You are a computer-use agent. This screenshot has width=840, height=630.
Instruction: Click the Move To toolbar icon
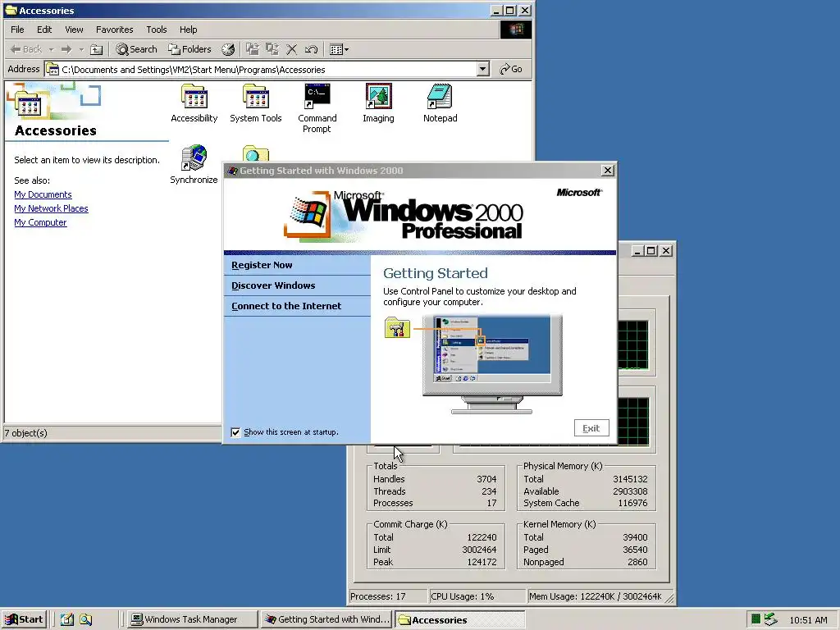(x=253, y=49)
